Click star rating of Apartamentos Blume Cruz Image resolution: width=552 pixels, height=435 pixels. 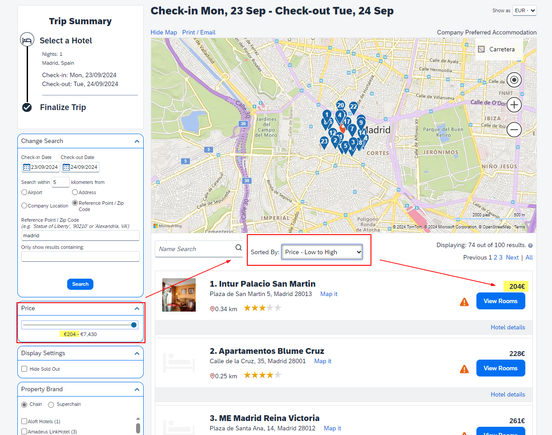click(262, 375)
